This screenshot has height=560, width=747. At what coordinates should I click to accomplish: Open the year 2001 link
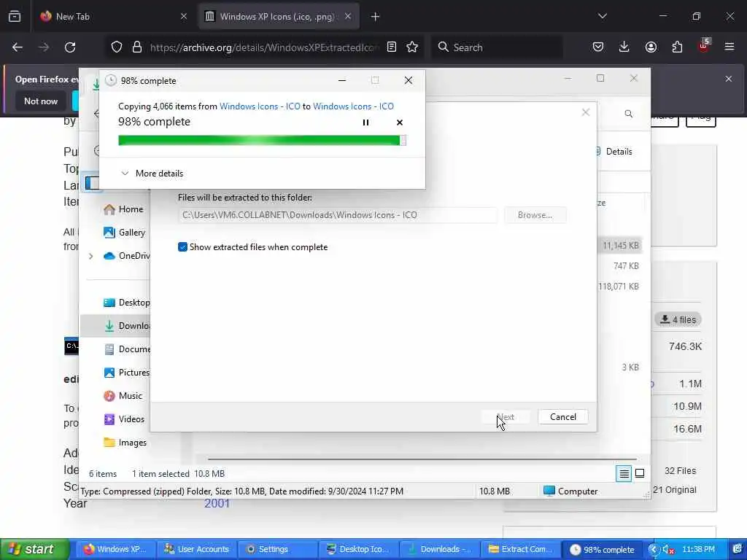[217, 503]
